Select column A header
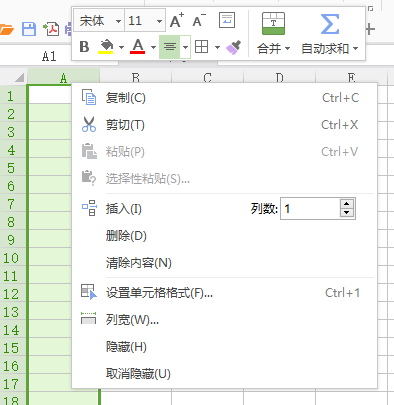394x405 pixels. (63, 77)
